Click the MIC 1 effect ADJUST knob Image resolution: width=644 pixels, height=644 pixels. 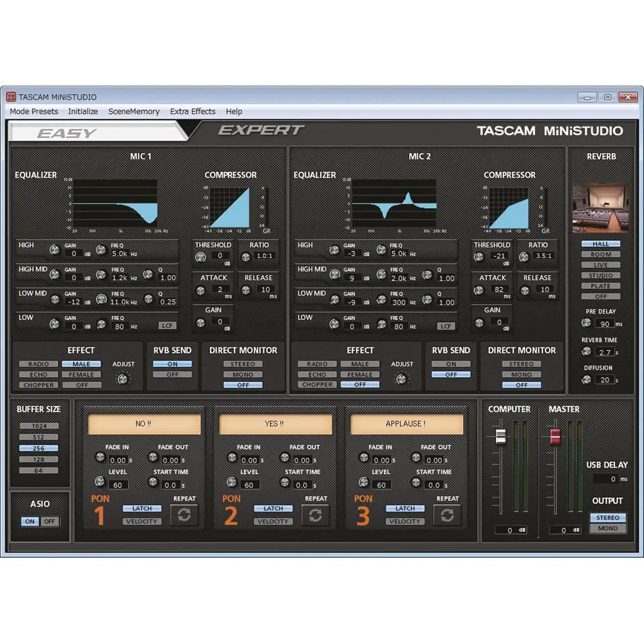122,379
